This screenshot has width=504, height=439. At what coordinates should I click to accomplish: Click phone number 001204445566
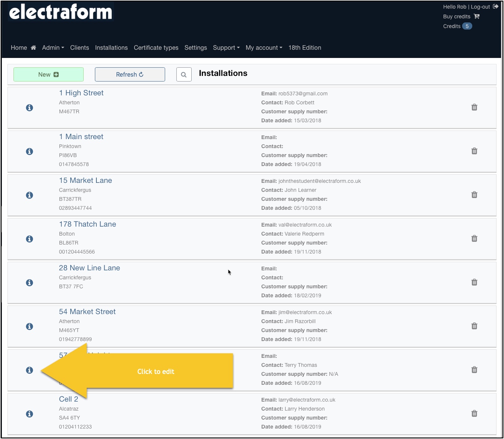point(77,252)
